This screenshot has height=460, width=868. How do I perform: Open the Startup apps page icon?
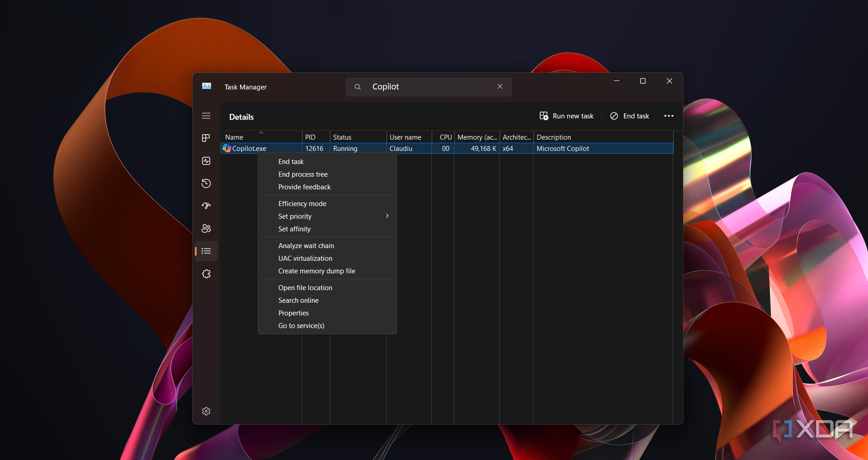tap(206, 206)
